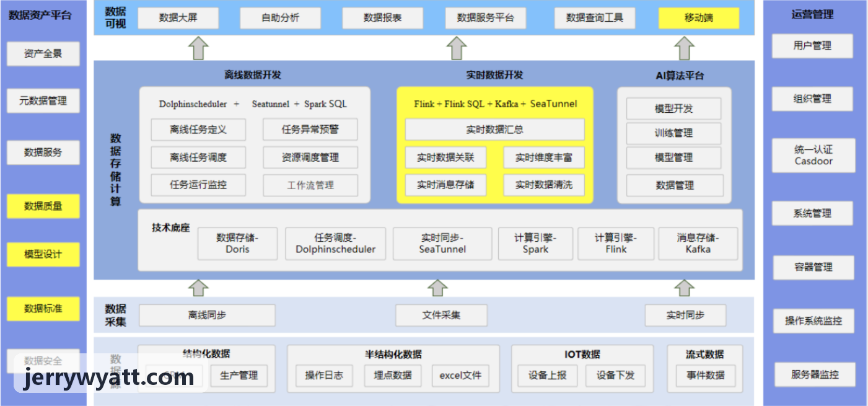
Task: Click the 消息存储-Kafka box
Action: tap(698, 244)
